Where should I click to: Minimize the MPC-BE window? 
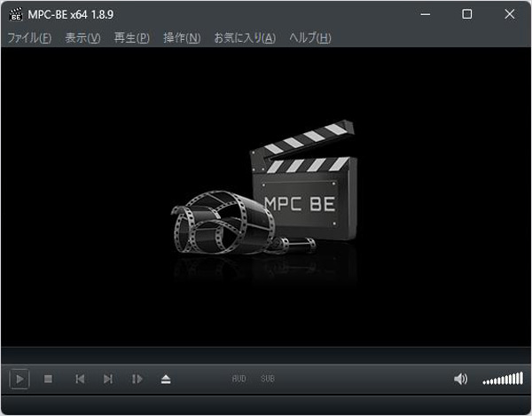[x=425, y=14]
